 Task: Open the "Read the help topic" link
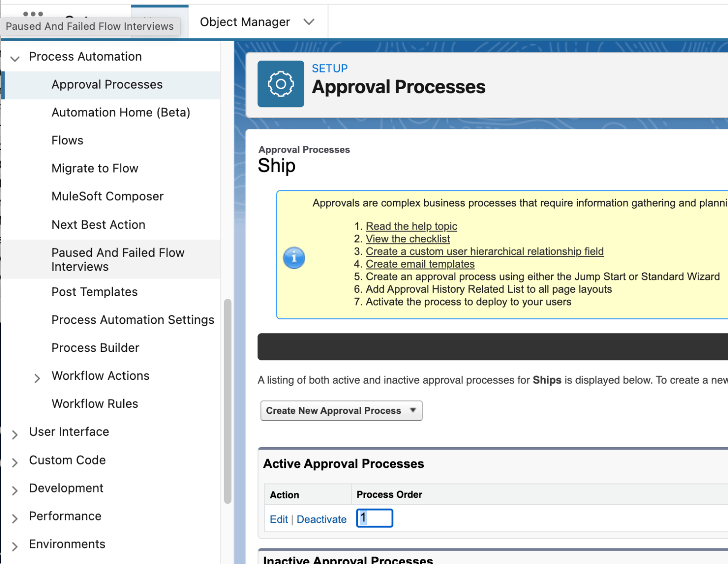tap(411, 226)
